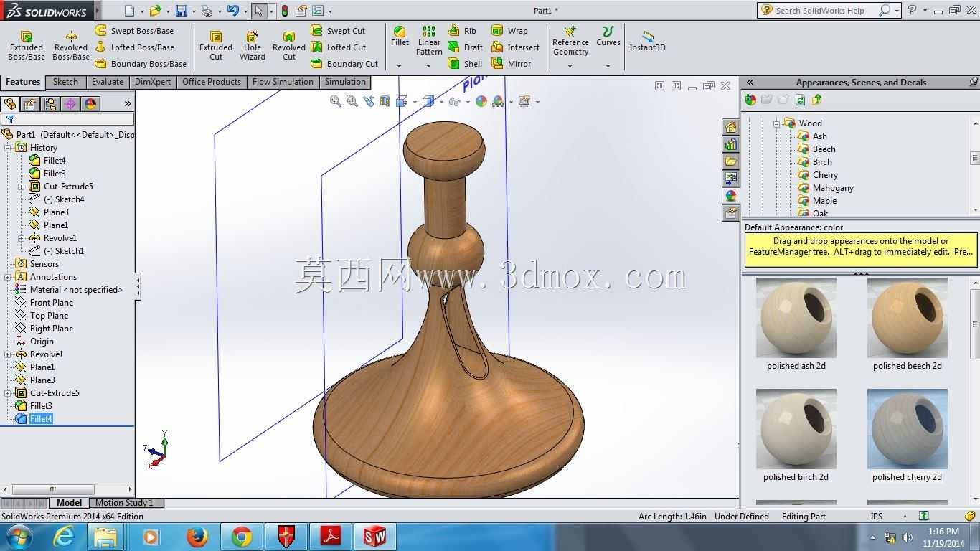Click the FeatureManager tree filter field
The height and width of the screenshot is (551, 980).
click(67, 119)
